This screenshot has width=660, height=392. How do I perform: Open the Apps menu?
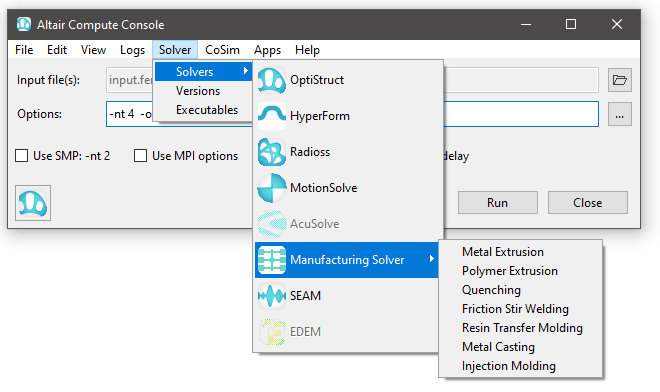pyautogui.click(x=267, y=50)
